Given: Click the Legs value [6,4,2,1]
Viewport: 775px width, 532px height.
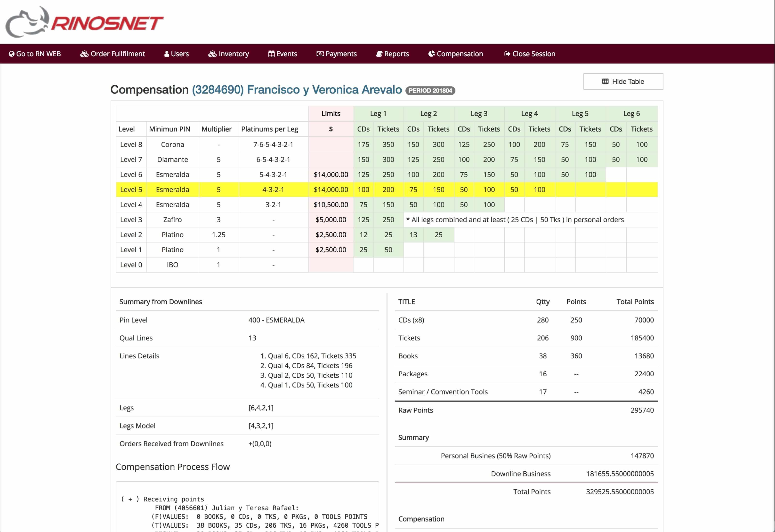Looking at the screenshot, I should click(261, 408).
